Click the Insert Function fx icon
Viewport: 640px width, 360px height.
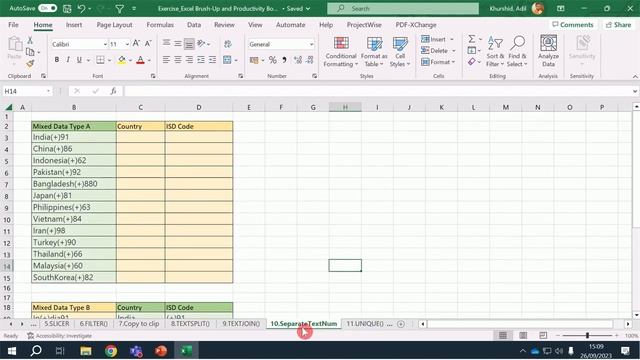113,91
